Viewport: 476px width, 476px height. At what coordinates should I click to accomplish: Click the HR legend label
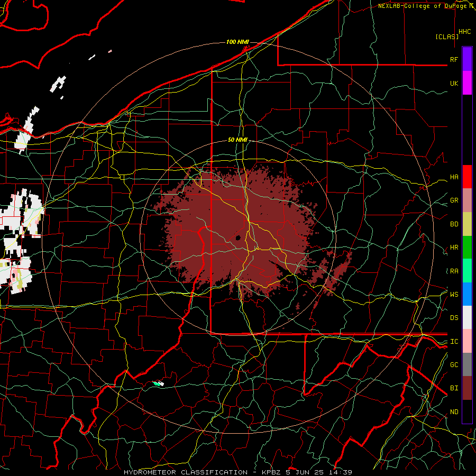click(x=454, y=248)
